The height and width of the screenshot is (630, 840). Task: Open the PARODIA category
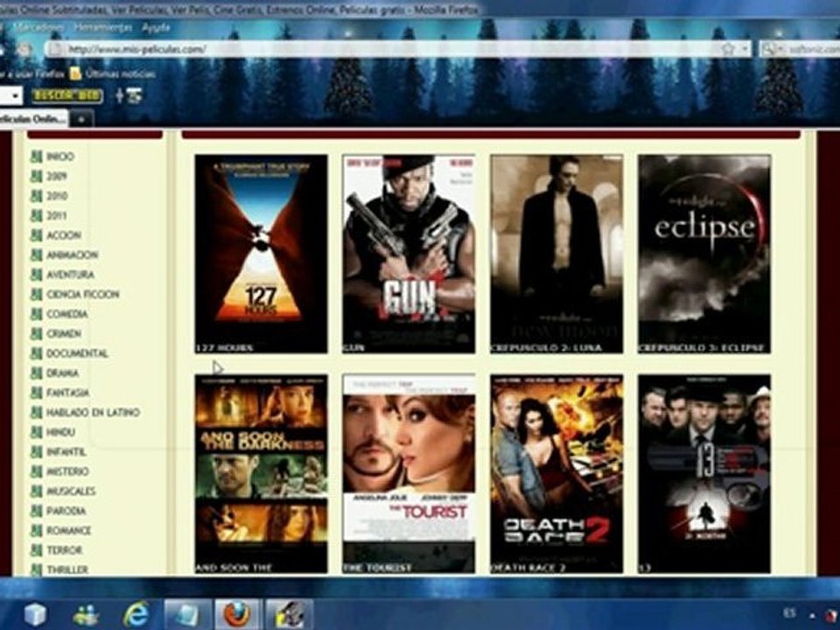point(66,511)
